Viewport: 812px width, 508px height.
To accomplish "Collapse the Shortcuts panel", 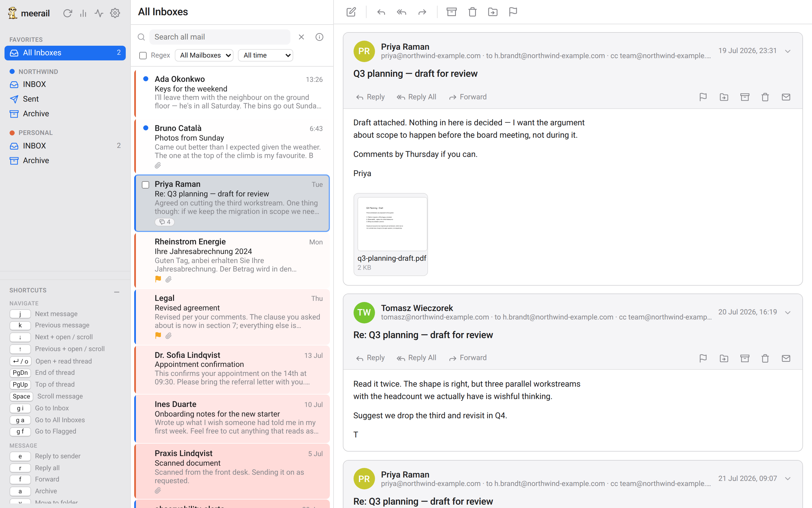I will coord(117,292).
